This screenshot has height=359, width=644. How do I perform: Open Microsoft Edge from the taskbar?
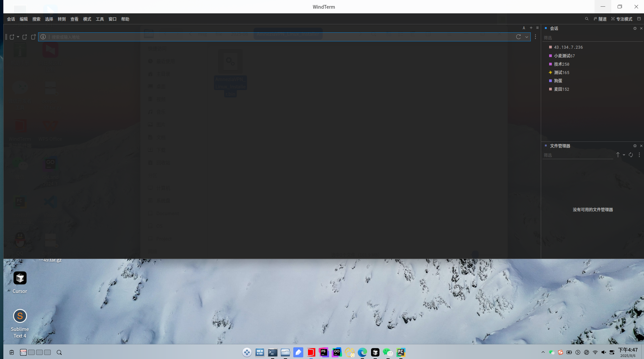362,352
